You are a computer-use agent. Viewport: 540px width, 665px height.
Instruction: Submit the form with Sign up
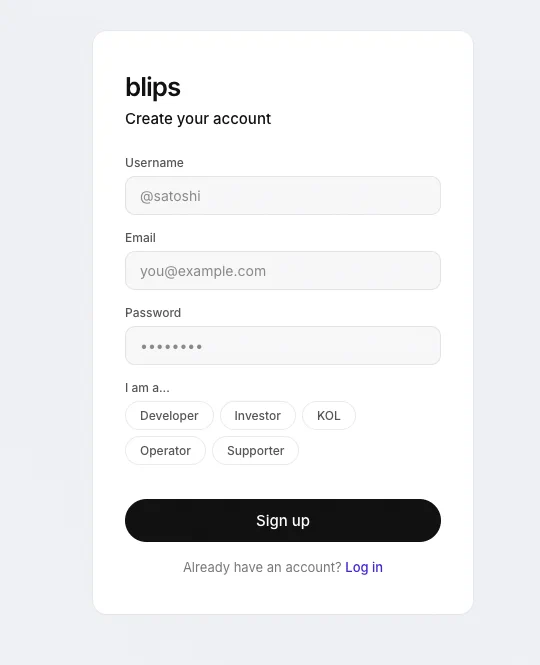point(283,520)
